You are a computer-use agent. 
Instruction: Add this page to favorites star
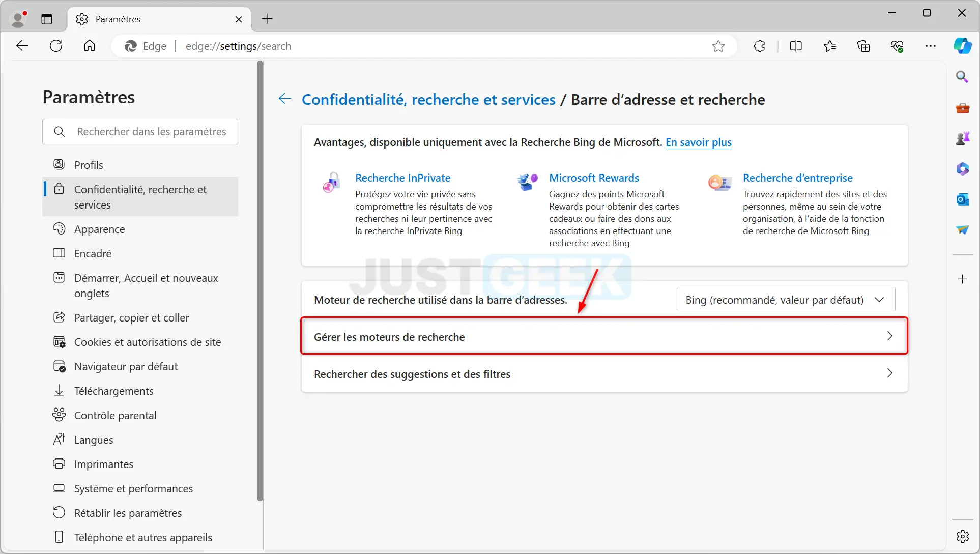[718, 46]
